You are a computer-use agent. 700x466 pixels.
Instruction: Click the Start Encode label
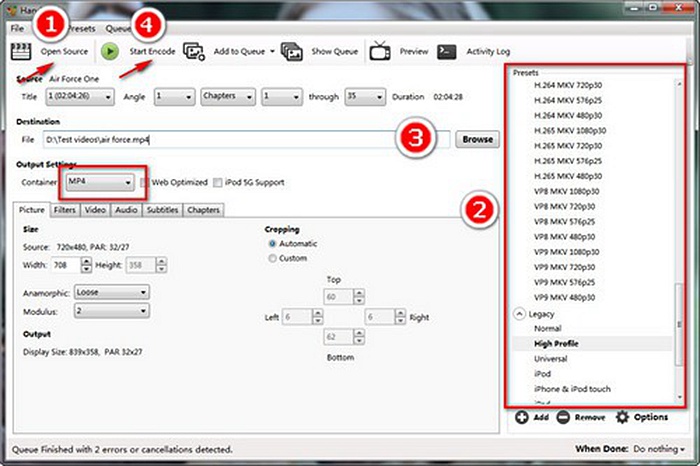152,51
